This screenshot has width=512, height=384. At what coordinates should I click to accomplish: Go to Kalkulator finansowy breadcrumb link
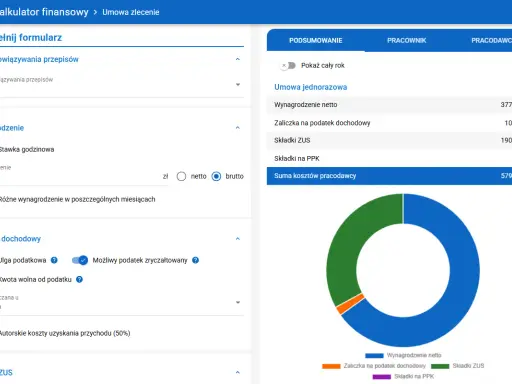click(44, 12)
